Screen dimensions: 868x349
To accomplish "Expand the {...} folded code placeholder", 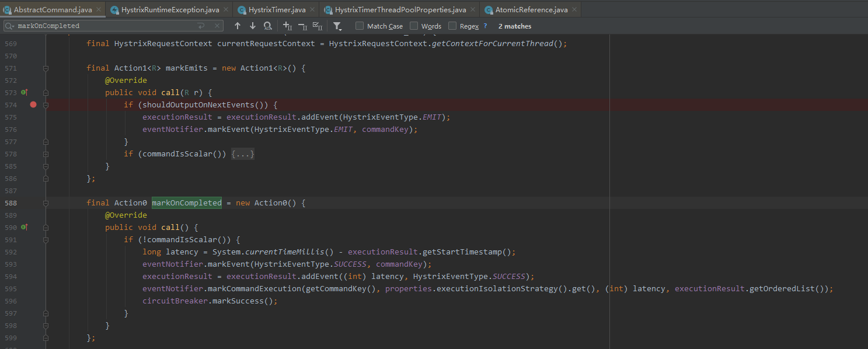I will pos(243,154).
